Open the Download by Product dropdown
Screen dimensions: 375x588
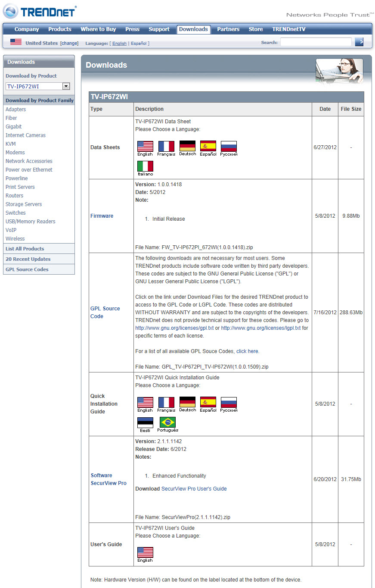pos(38,86)
